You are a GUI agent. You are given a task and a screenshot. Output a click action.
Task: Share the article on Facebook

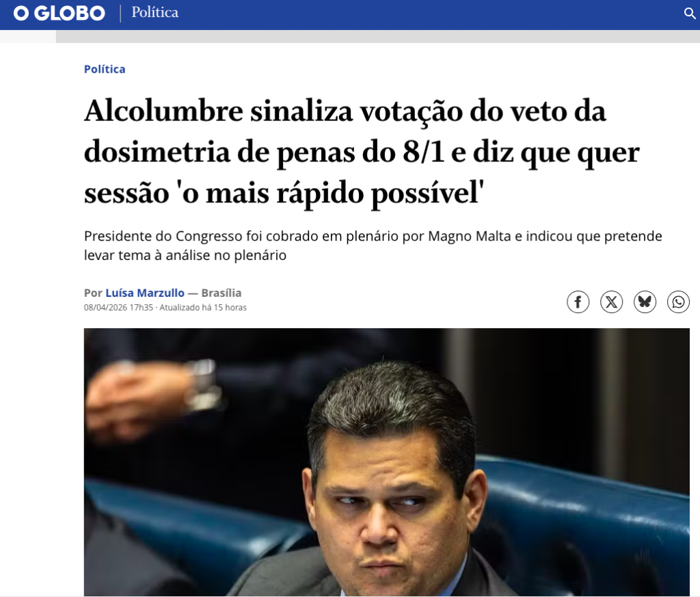(578, 302)
